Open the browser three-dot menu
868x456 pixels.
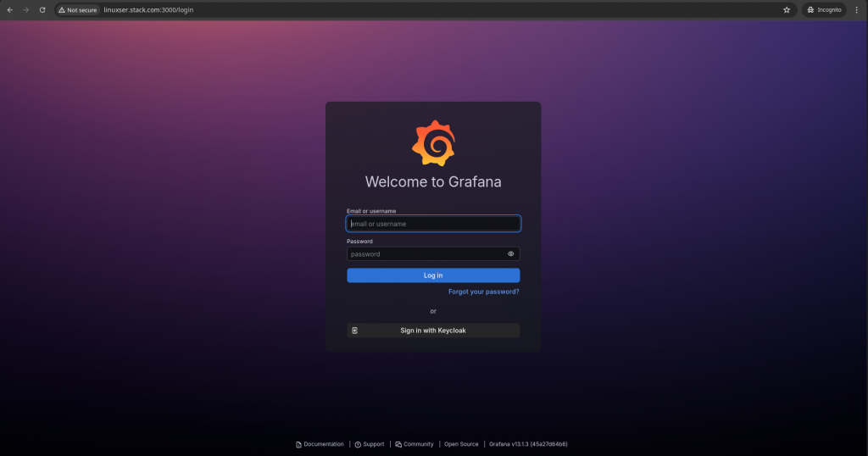[x=856, y=10]
